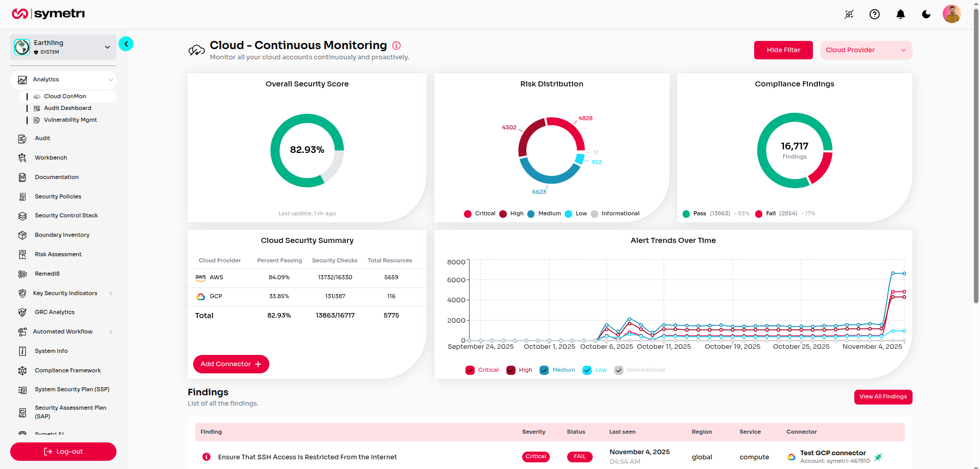This screenshot has width=980, height=469.
Task: Click View All Findings button
Action: [x=882, y=397]
